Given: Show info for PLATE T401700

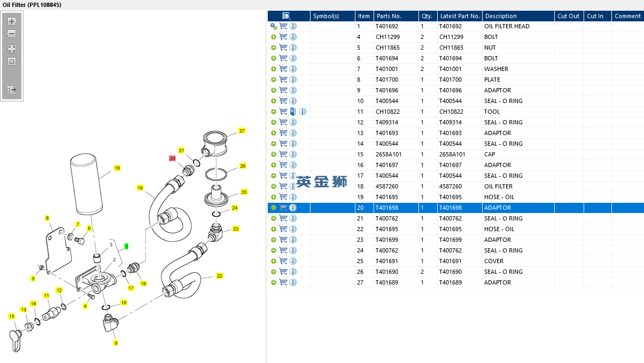Looking at the screenshot, I should click(x=293, y=80).
